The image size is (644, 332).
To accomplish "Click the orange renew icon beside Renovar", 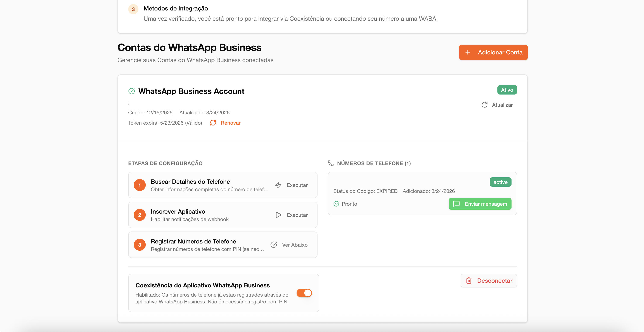I will (x=213, y=123).
